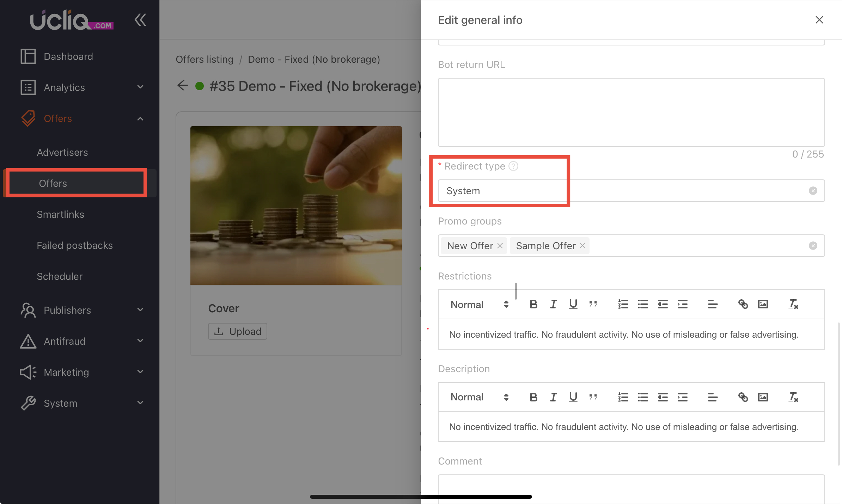Image resolution: width=842 pixels, height=504 pixels.
Task: Click the Dashboard layout icon
Action: [x=28, y=56]
